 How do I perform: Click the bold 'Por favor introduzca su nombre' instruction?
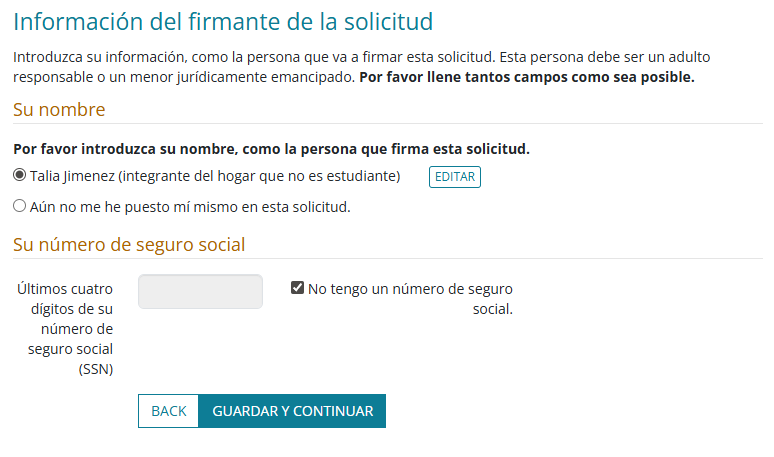[271, 149]
